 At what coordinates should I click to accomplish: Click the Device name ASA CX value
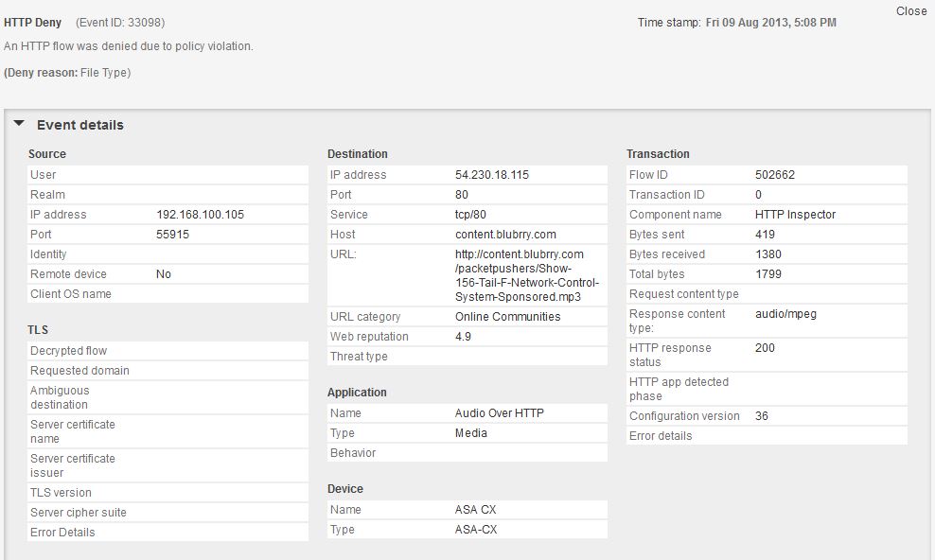pos(475,509)
